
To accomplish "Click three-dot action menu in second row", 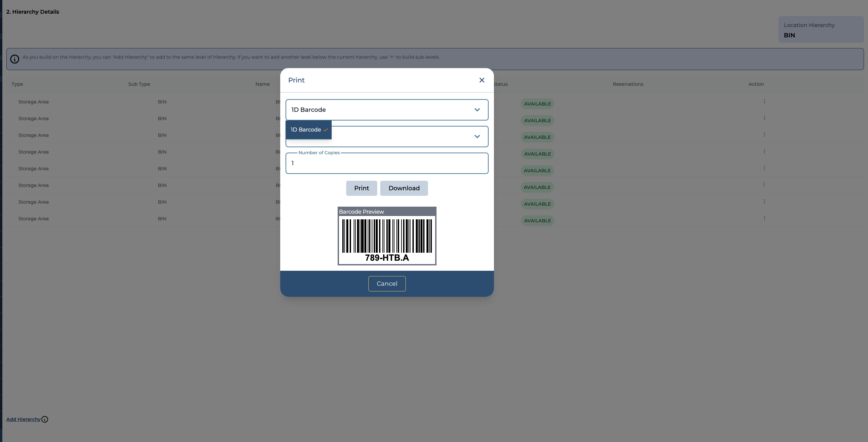I will (x=764, y=118).
